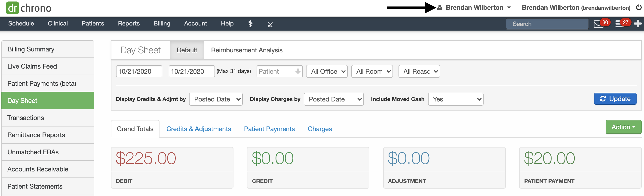644x196 pixels.
Task: Open Display Charges by Posted Date dropdown
Action: [x=334, y=99]
